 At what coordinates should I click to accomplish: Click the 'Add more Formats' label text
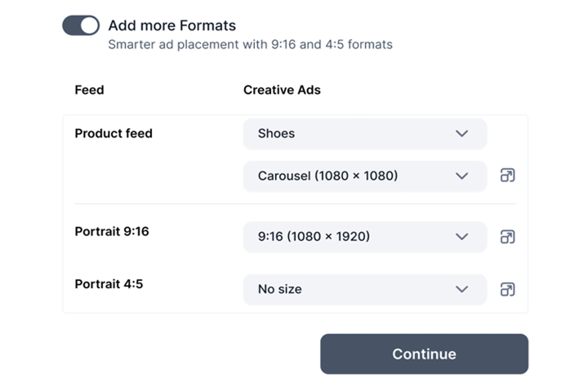[x=171, y=26]
